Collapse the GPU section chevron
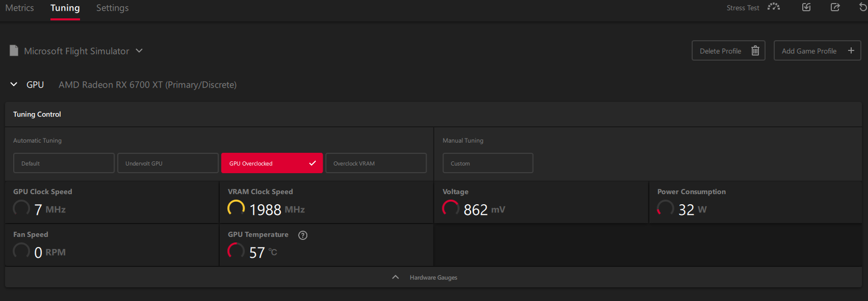Screen dimensions: 868x301 point(14,85)
